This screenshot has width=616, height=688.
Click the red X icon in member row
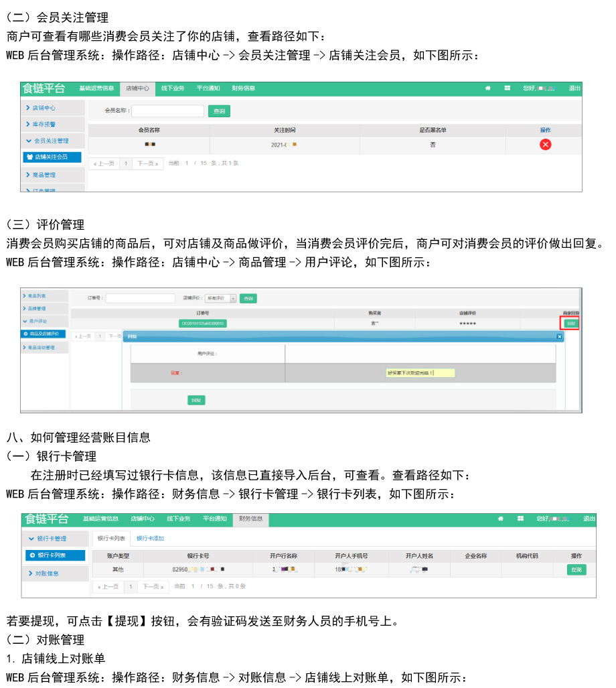tap(545, 144)
